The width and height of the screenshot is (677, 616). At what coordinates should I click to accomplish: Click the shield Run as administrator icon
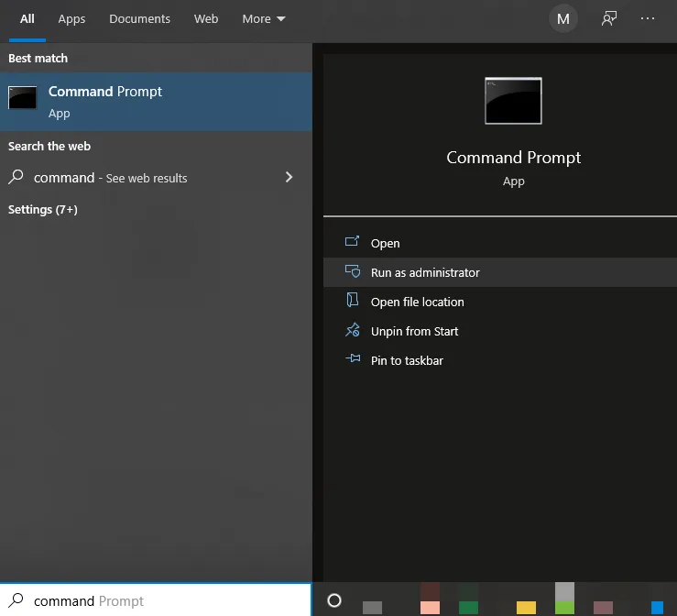[x=353, y=271]
